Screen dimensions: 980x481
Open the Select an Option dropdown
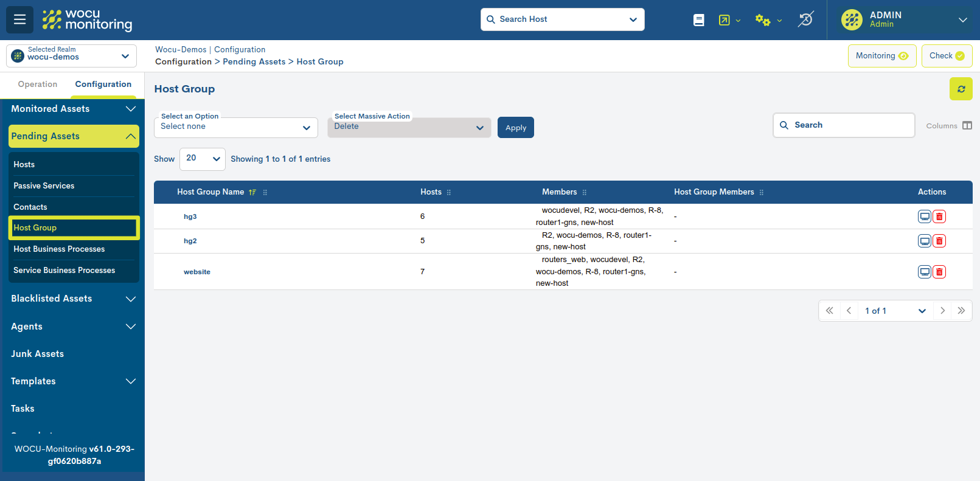tap(236, 127)
